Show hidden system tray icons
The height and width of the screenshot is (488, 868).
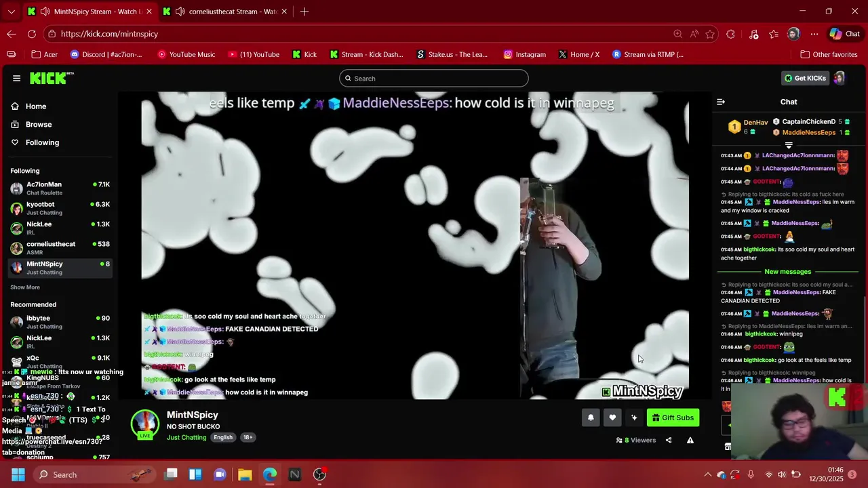tap(707, 474)
